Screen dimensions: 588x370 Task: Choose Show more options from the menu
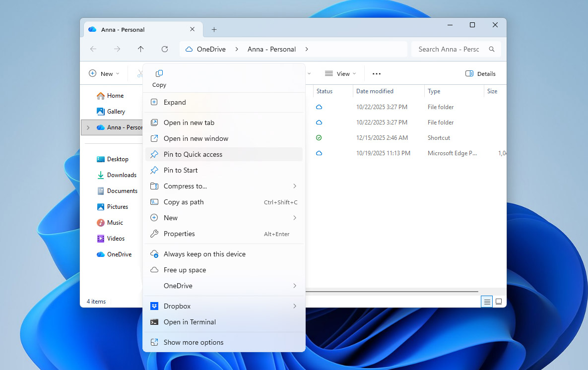(194, 342)
